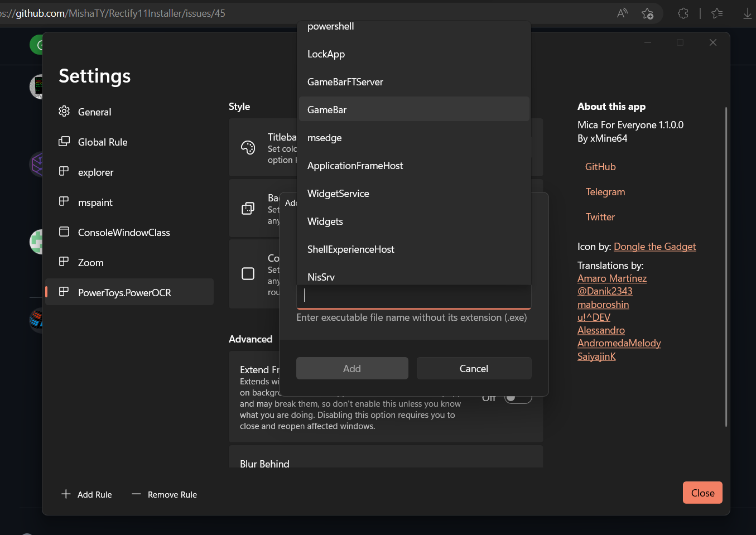Click the Global Rule windows icon
This screenshot has width=756, height=535.
click(x=64, y=141)
